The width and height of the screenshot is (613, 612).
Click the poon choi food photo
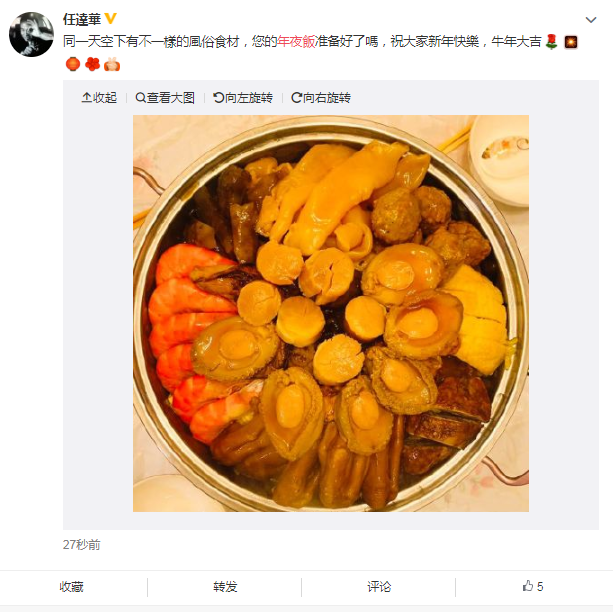(x=331, y=313)
